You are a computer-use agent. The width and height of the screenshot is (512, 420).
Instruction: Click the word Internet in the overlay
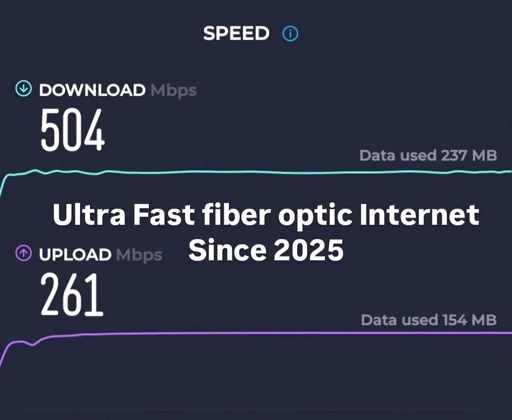419,215
